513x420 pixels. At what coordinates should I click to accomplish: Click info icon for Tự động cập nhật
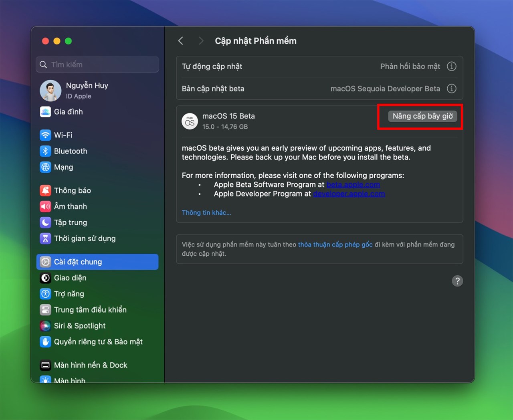pos(451,67)
